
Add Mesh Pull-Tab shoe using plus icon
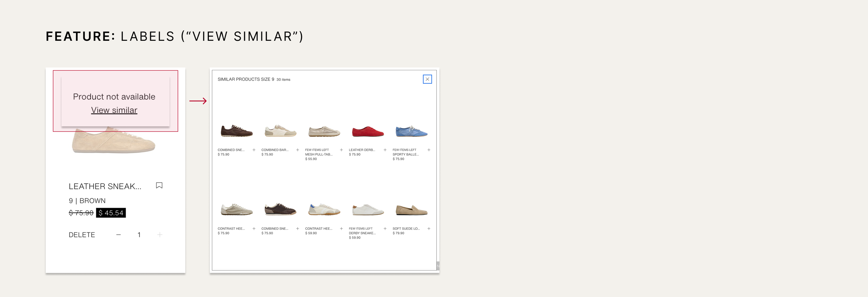[341, 150]
